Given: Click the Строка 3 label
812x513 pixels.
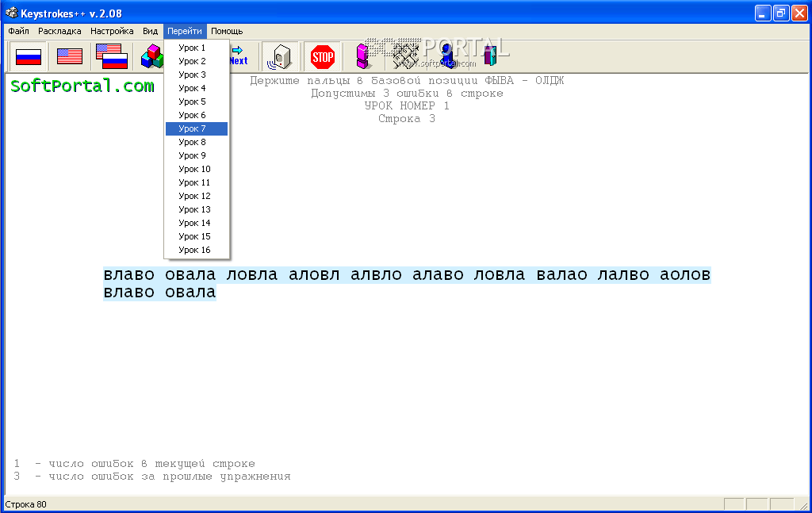Looking at the screenshot, I should [x=407, y=119].
